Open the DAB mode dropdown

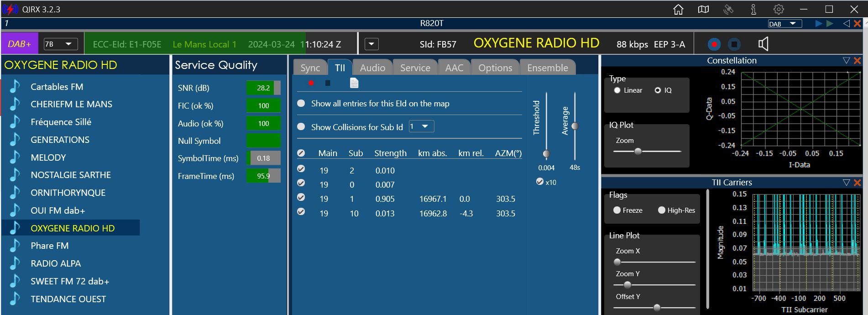point(785,24)
